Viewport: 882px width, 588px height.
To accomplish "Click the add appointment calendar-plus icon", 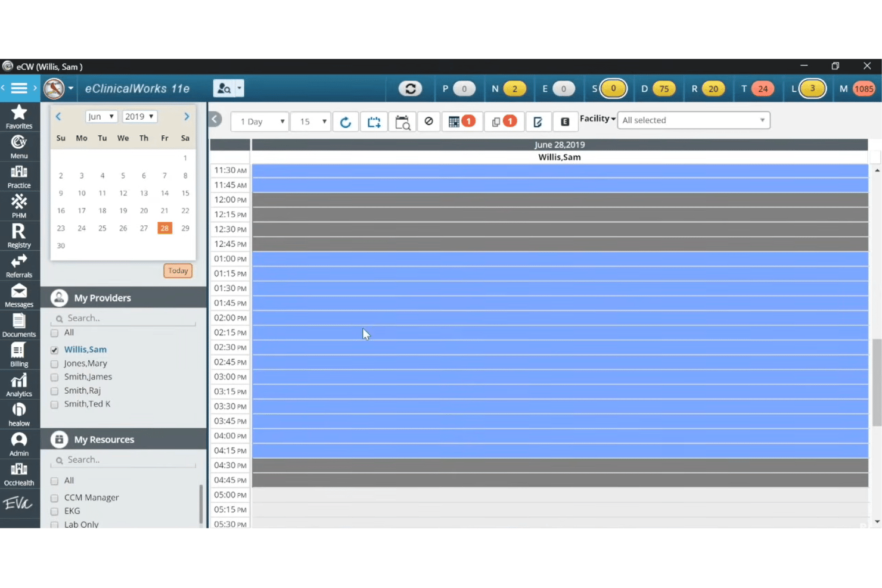I will (374, 122).
